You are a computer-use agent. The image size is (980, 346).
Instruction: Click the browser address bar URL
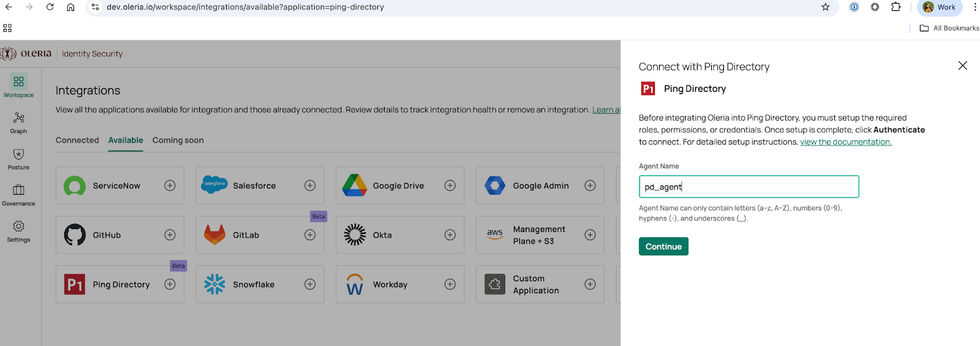pyautogui.click(x=245, y=7)
